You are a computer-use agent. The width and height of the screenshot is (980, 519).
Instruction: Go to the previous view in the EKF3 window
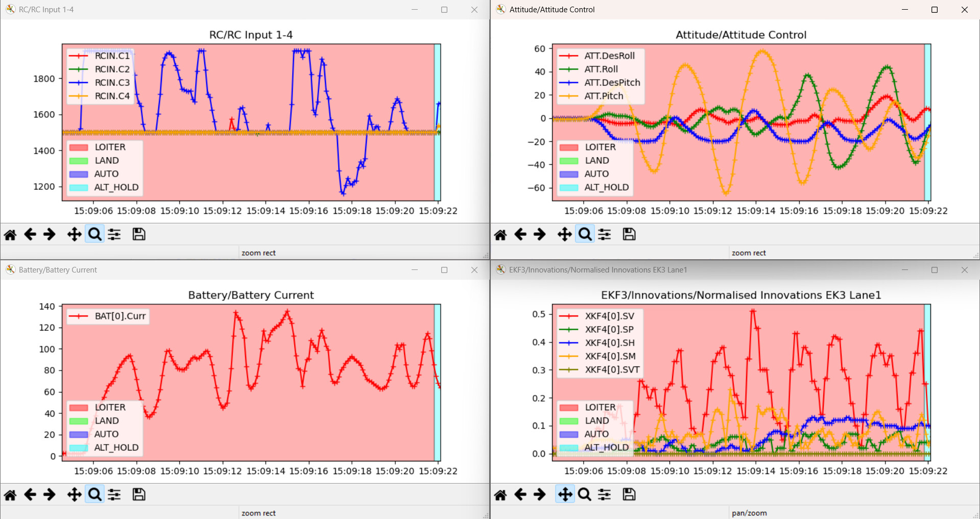(x=520, y=495)
